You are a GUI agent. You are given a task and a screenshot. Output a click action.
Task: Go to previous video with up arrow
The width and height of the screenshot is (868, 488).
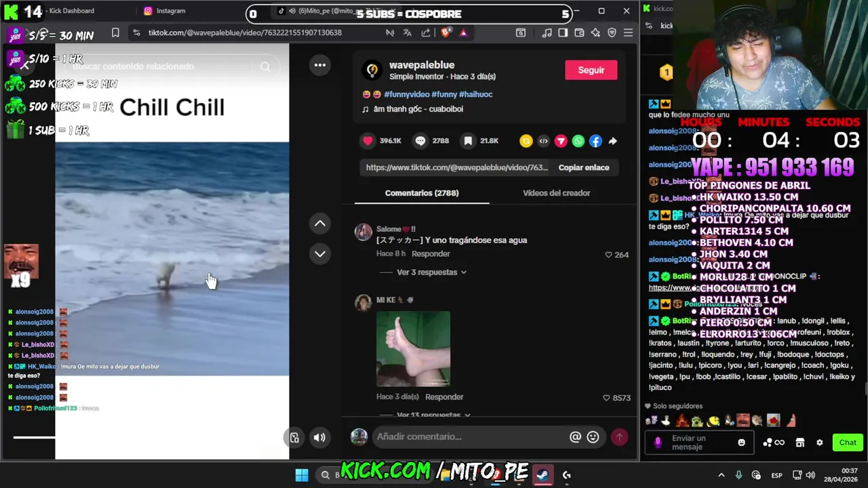click(320, 224)
